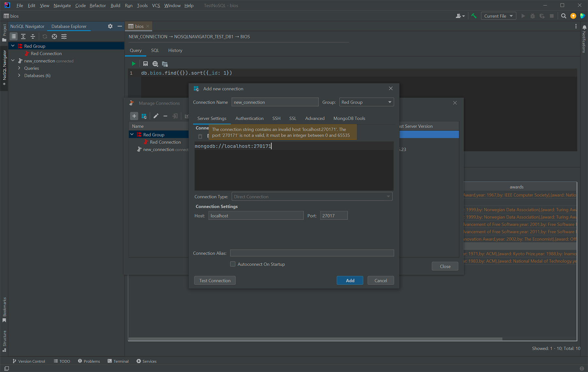Screen dimensions: 588x372
Task: Expand the Databases (6) tree node
Action: (19, 75)
